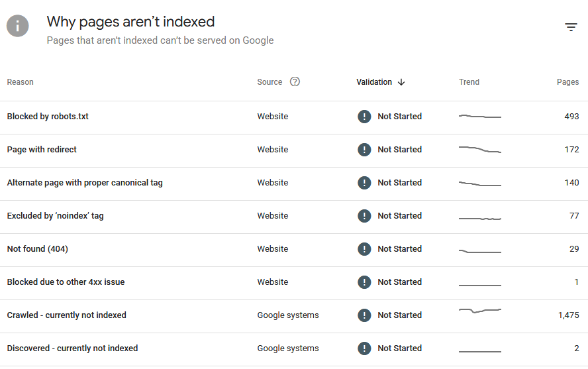Screen dimensions: 588x369
Task: Click trend sparkline for Crawled not indexed
Action: [x=480, y=311]
